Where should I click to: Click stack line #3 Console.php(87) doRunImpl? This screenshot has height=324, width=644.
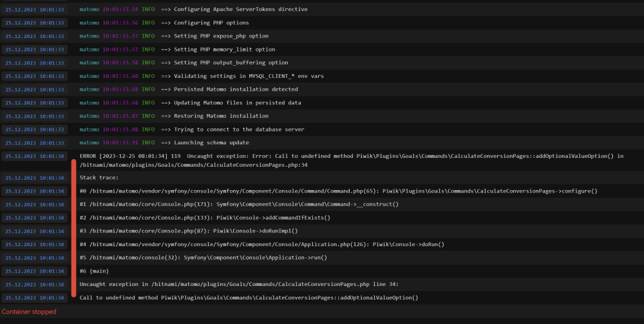coord(189,231)
